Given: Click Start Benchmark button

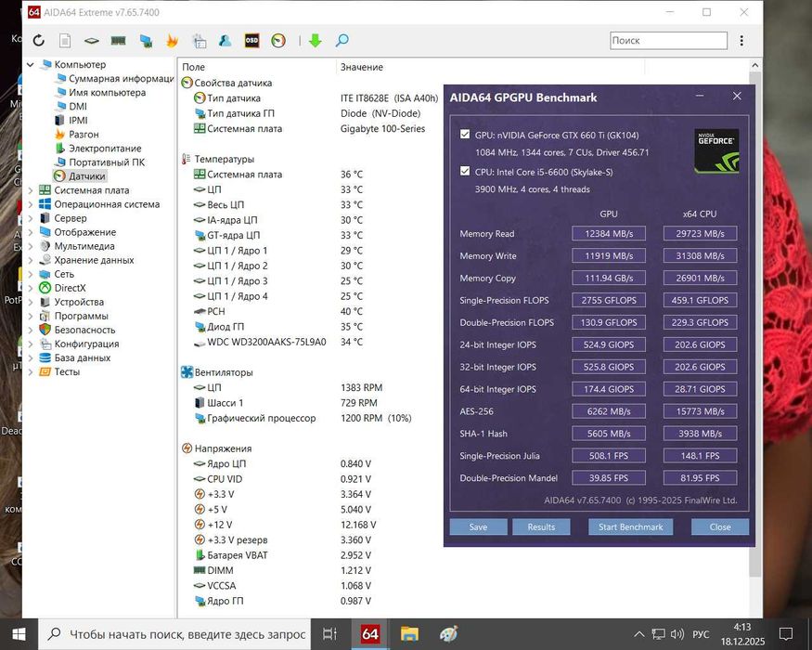Looking at the screenshot, I should [630, 526].
